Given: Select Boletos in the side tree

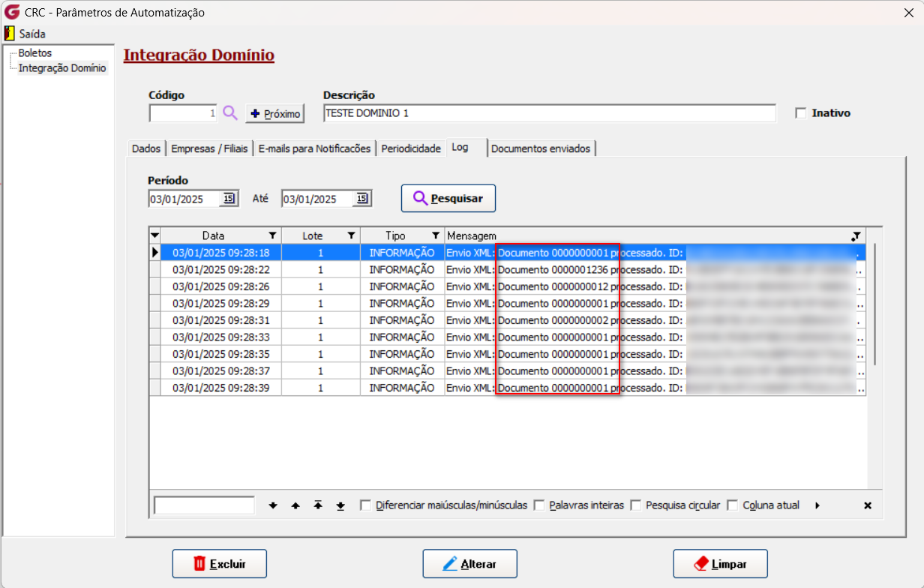Looking at the screenshot, I should [x=35, y=53].
